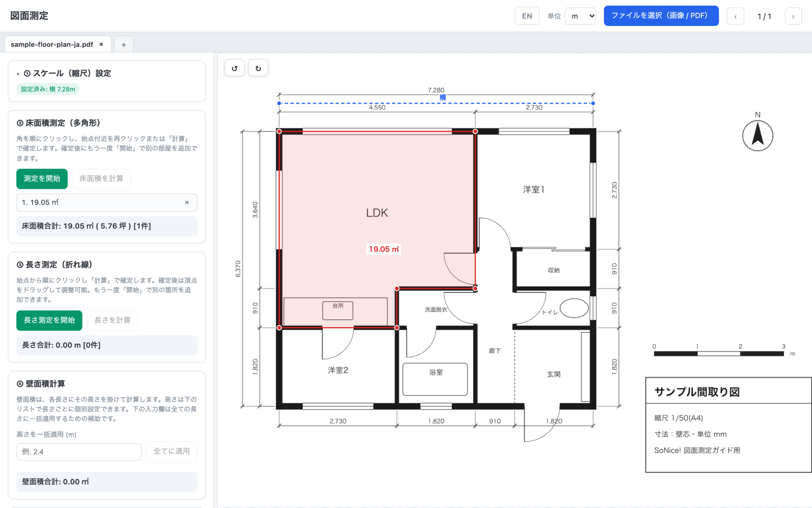Click the 洋室1 room label
812x508 pixels.
point(534,189)
